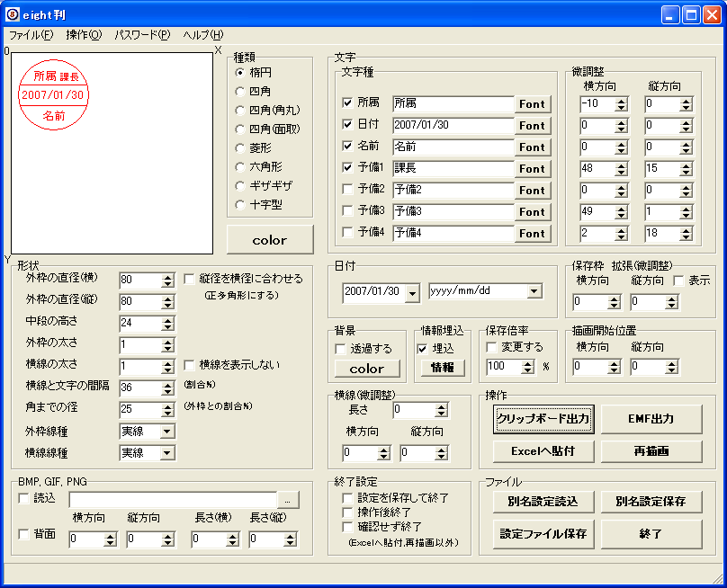Viewport: 727px width, 588px height.
Task: Click the browse '...' button next to file path
Action: [x=288, y=501]
